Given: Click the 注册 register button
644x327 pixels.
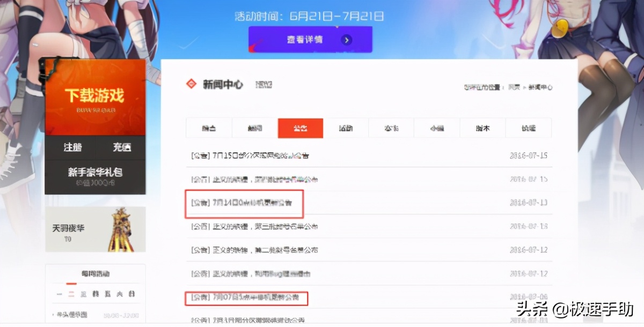Looking at the screenshot, I should [71, 147].
